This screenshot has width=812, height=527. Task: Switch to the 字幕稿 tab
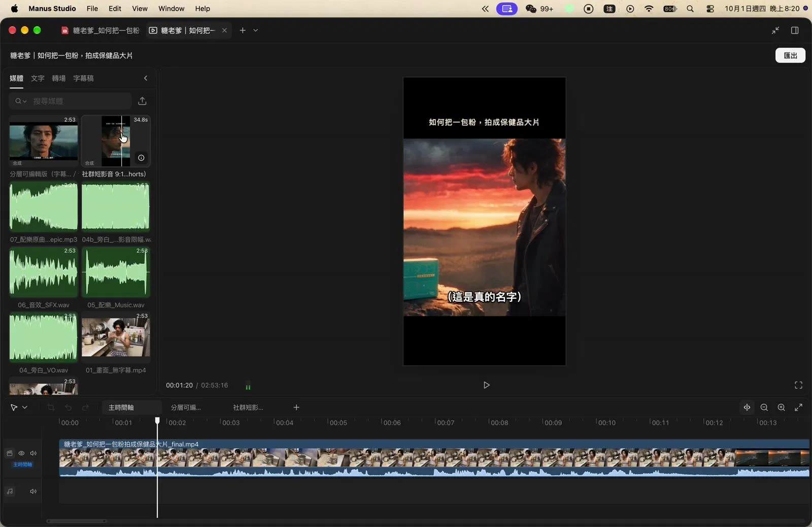83,78
